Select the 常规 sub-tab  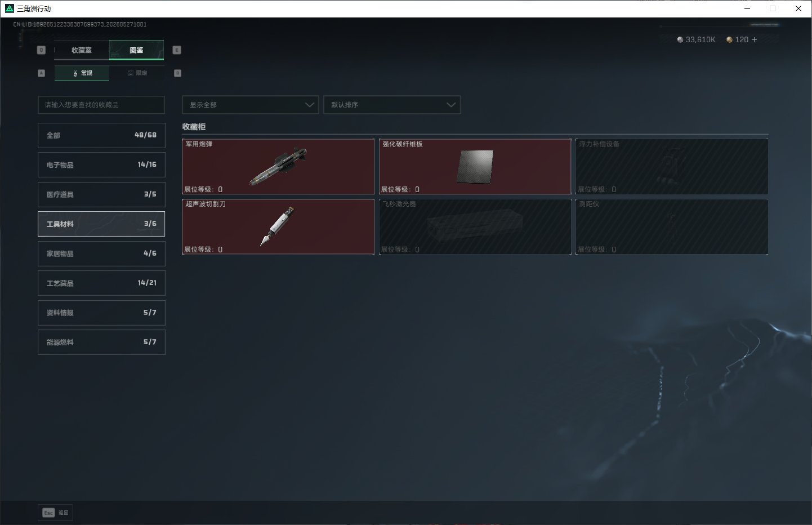point(82,73)
